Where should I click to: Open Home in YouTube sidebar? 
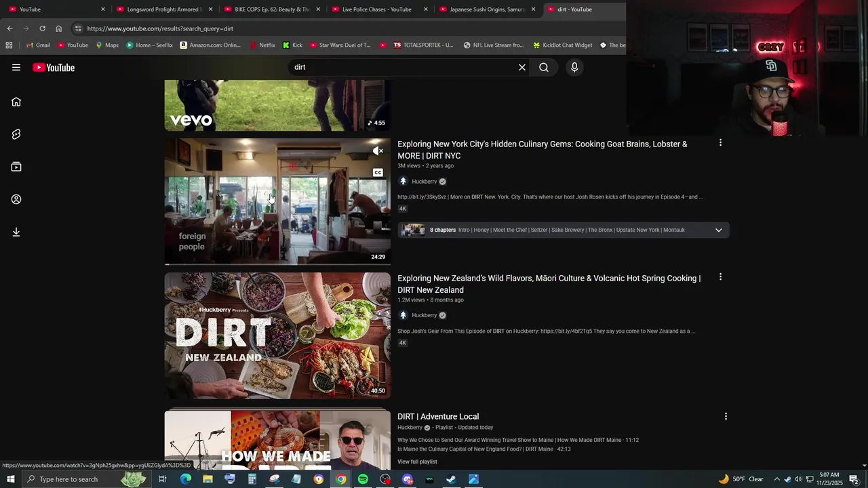tap(16, 102)
